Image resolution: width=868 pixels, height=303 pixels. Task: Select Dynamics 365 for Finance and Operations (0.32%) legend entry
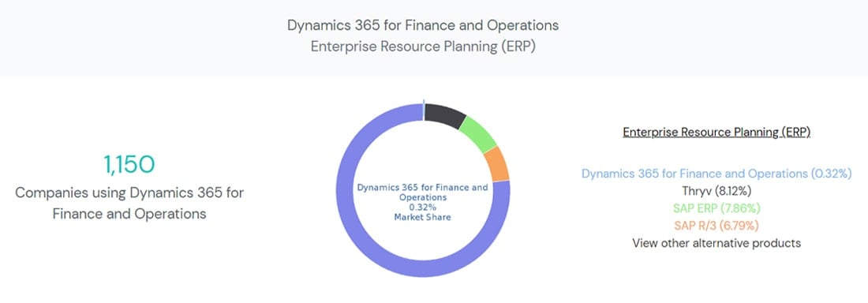click(716, 174)
